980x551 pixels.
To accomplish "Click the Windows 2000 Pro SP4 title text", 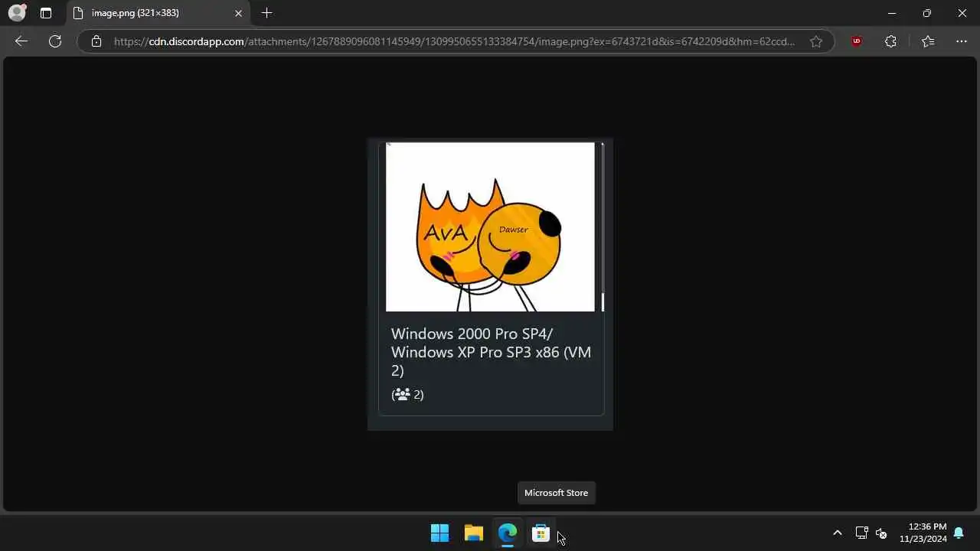I will click(491, 352).
